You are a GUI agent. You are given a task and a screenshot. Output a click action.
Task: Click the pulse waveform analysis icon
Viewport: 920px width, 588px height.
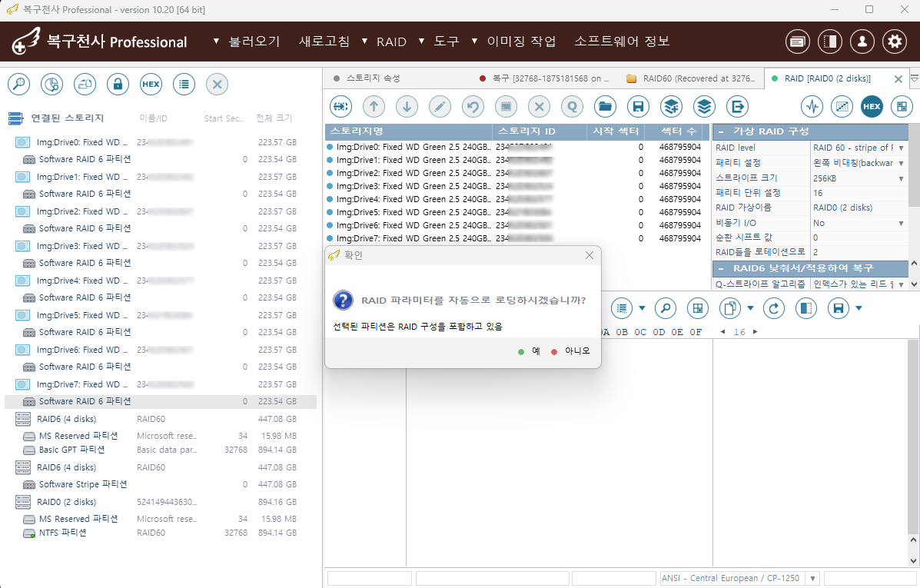pos(812,107)
